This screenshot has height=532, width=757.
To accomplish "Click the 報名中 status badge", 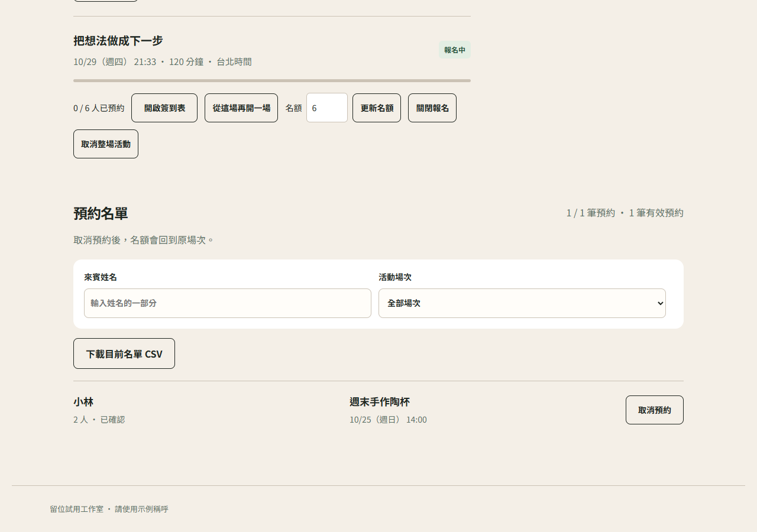I will [x=455, y=50].
